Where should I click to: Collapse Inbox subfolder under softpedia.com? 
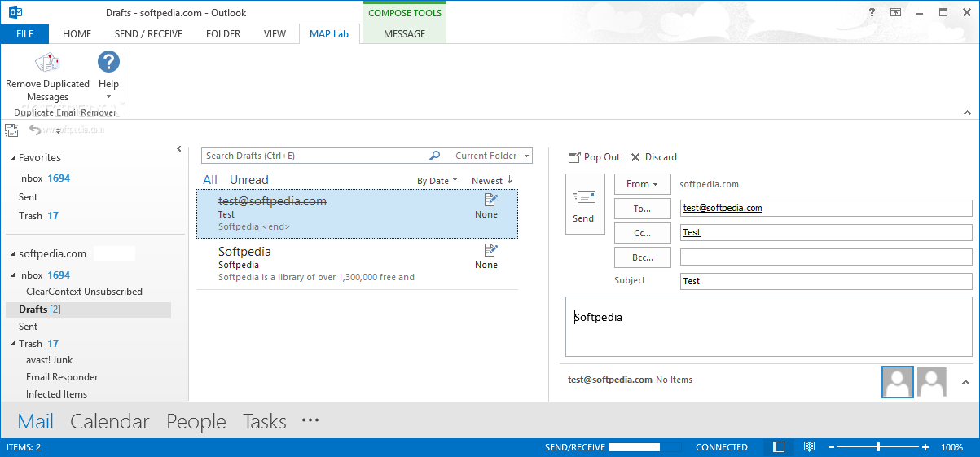[x=12, y=275]
